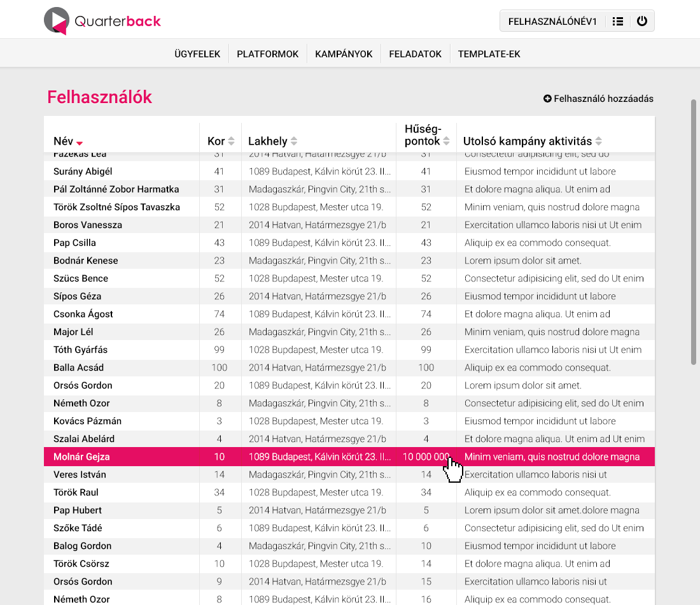Image resolution: width=700 pixels, height=605 pixels.
Task: Select the name Pap Csilla
Action: (74, 243)
